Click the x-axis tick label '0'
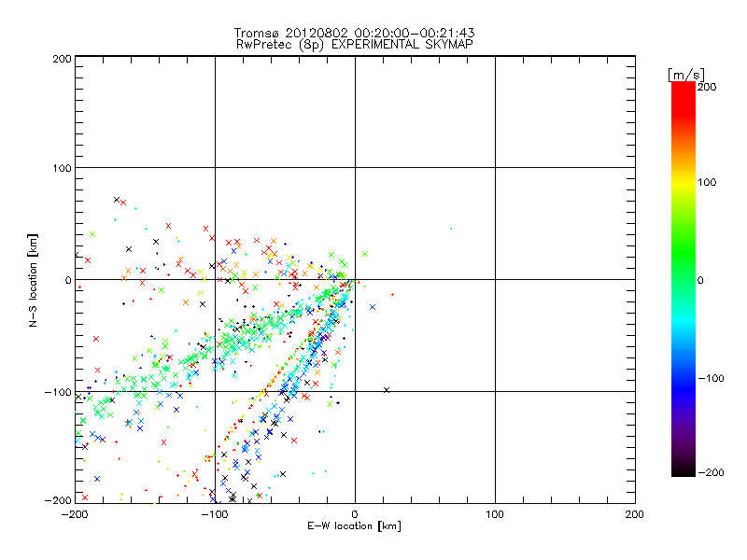The image size is (747, 560). [355, 514]
